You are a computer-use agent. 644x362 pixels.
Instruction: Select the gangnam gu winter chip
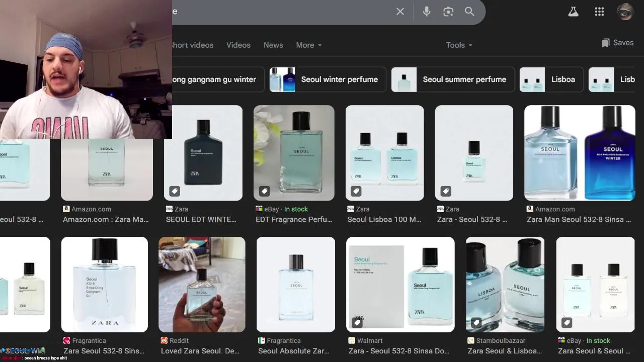point(217,79)
